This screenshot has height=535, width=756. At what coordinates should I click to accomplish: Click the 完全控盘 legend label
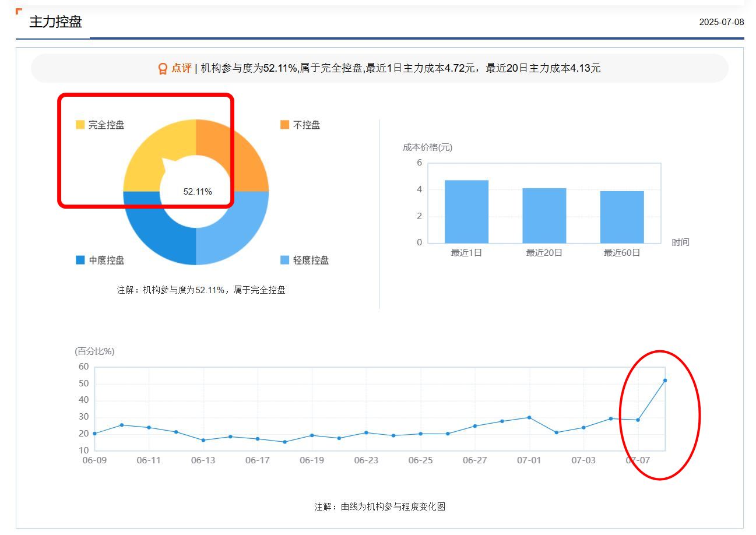[106, 125]
